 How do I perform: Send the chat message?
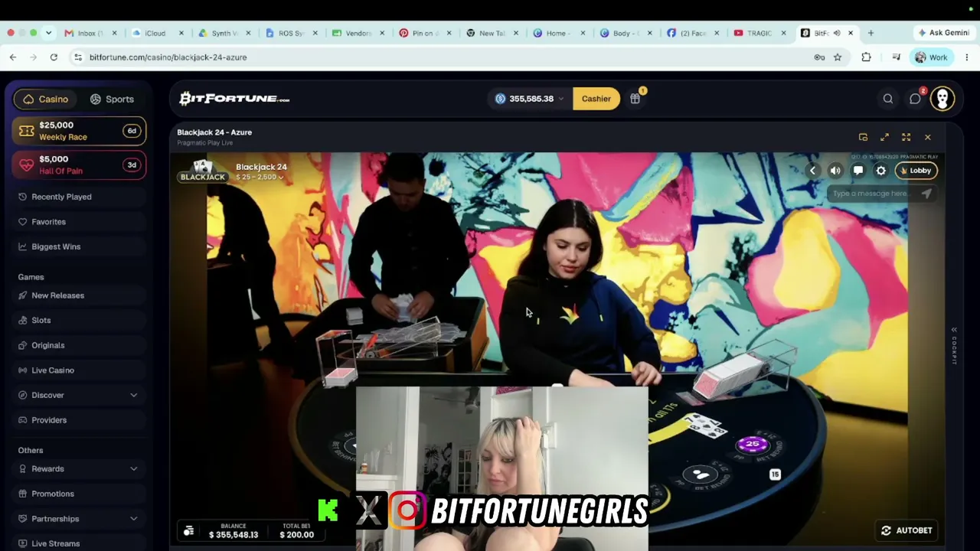926,194
